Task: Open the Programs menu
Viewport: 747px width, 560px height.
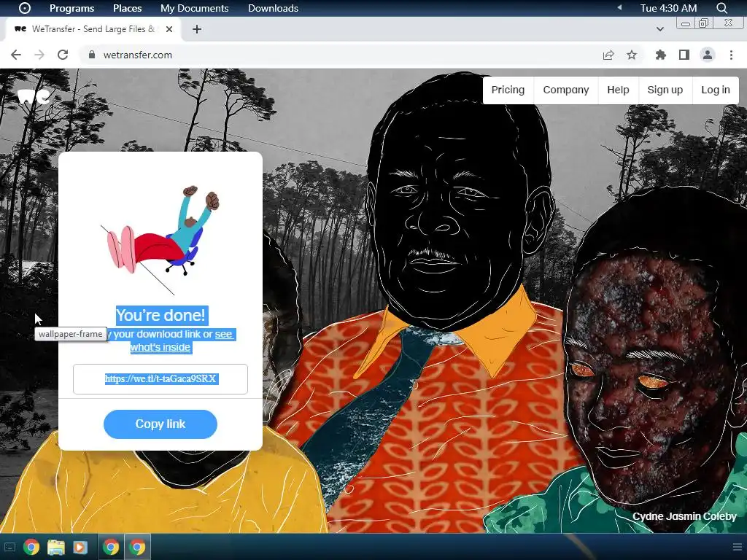Action: (x=72, y=8)
